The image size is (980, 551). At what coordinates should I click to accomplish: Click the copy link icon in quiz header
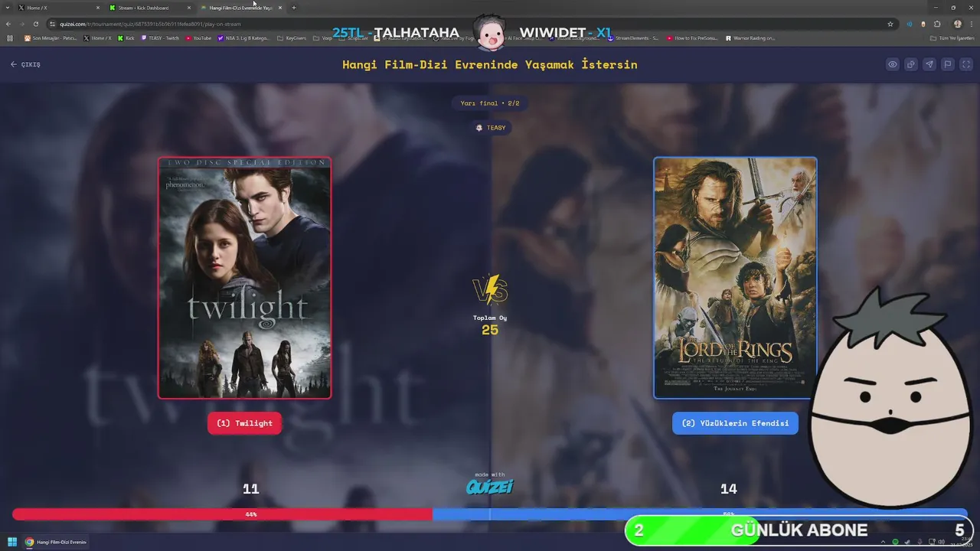click(911, 64)
